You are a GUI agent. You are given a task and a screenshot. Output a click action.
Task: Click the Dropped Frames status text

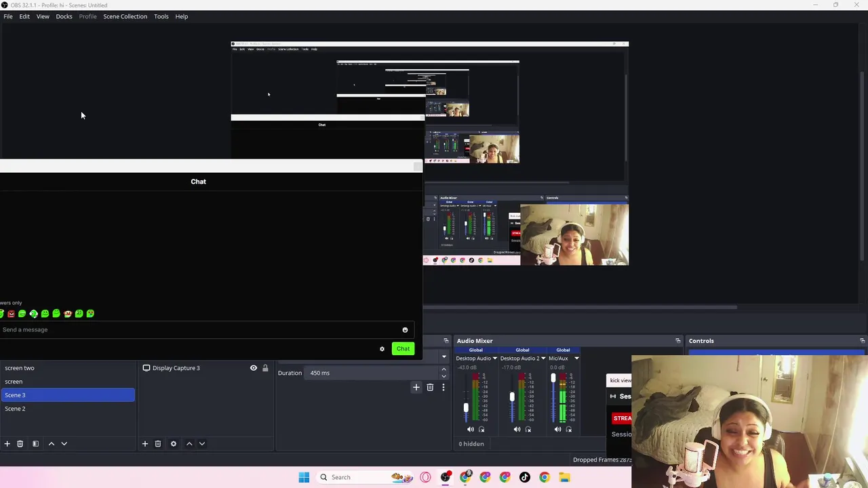point(602,460)
